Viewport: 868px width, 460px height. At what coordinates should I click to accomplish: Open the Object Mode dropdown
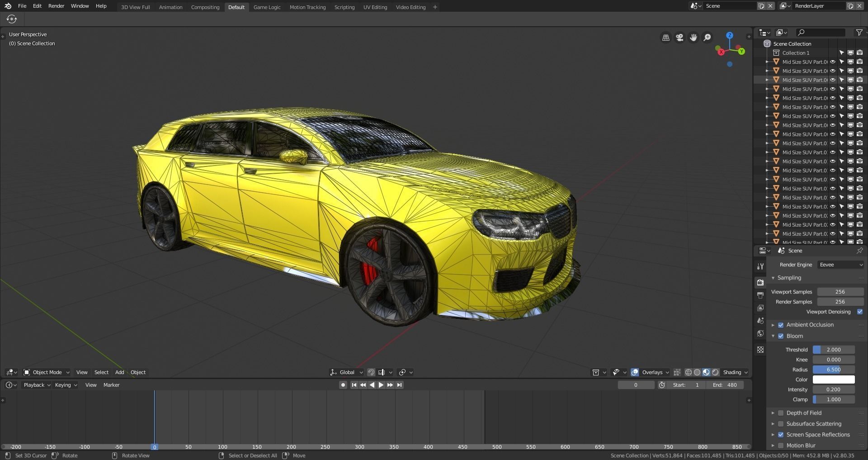(47, 372)
